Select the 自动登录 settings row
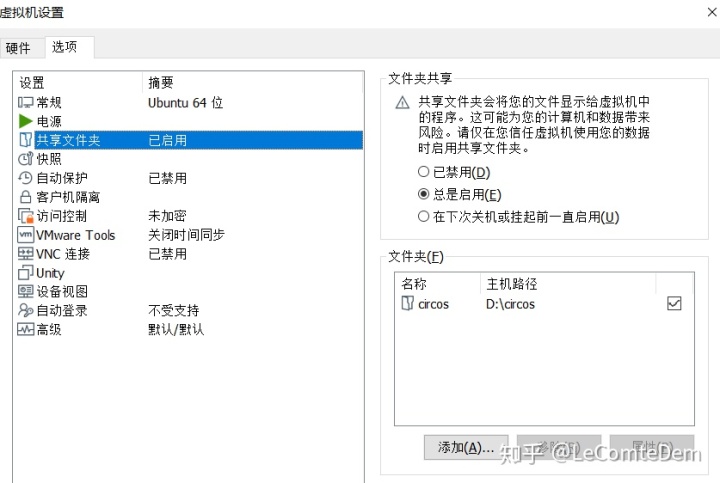 [x=189, y=310]
